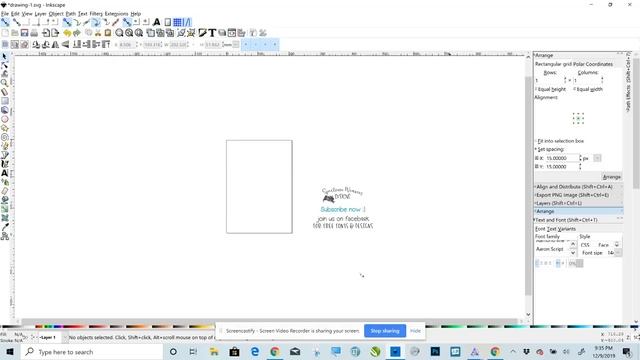Click the Paste clipboard icon
Screen dimensions: 640x360
tap(108, 33)
